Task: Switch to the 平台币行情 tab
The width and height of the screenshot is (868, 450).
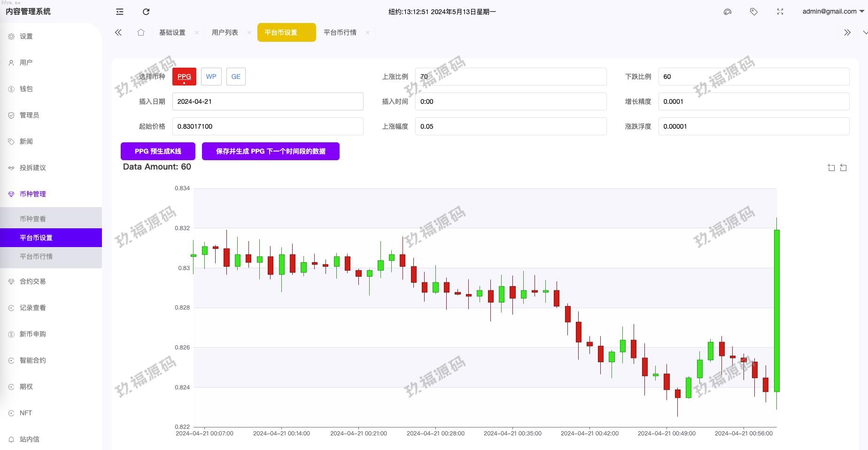Action: [x=339, y=32]
